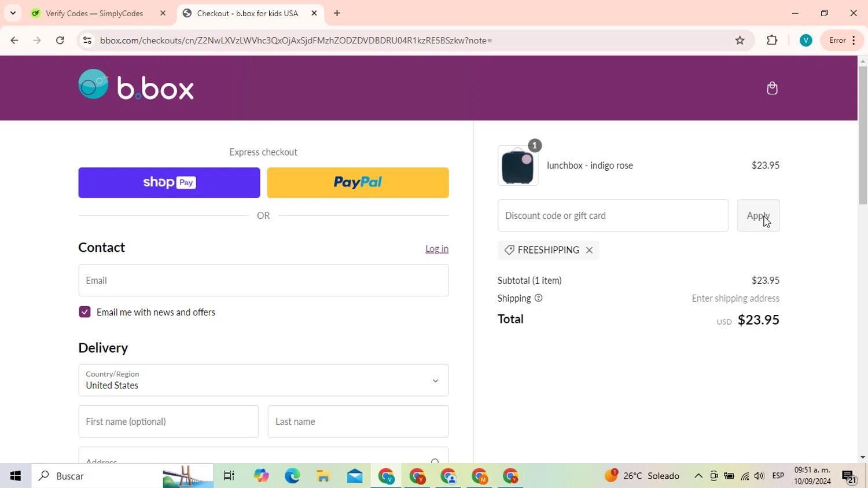Click the Last name field

[358, 421]
